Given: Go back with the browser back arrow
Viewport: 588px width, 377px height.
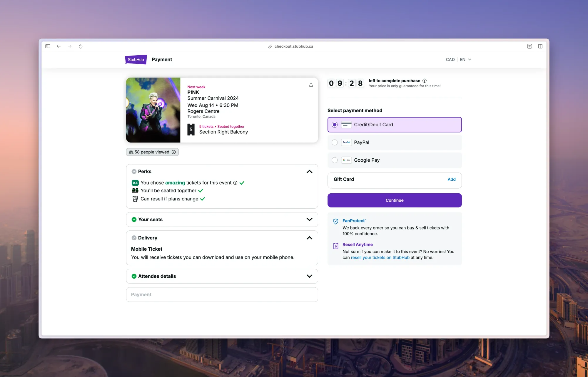Looking at the screenshot, I should pyautogui.click(x=59, y=46).
